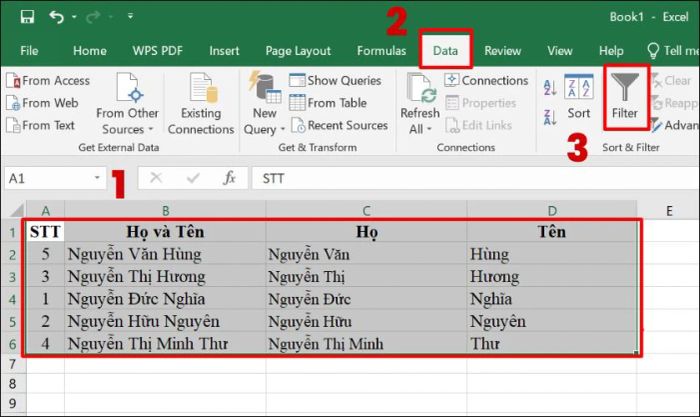Click cell A1 containing STT
This screenshot has height=417, width=700.
coord(45,232)
